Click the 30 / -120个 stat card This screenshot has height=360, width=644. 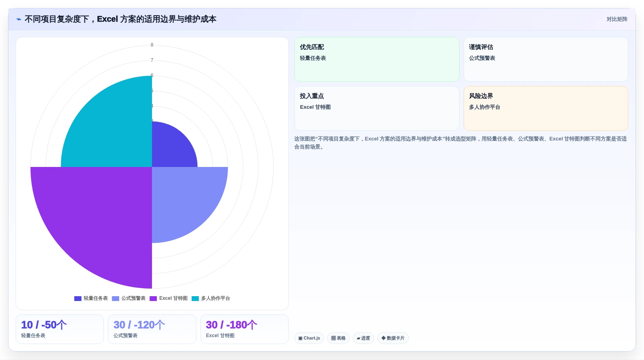coord(152,329)
